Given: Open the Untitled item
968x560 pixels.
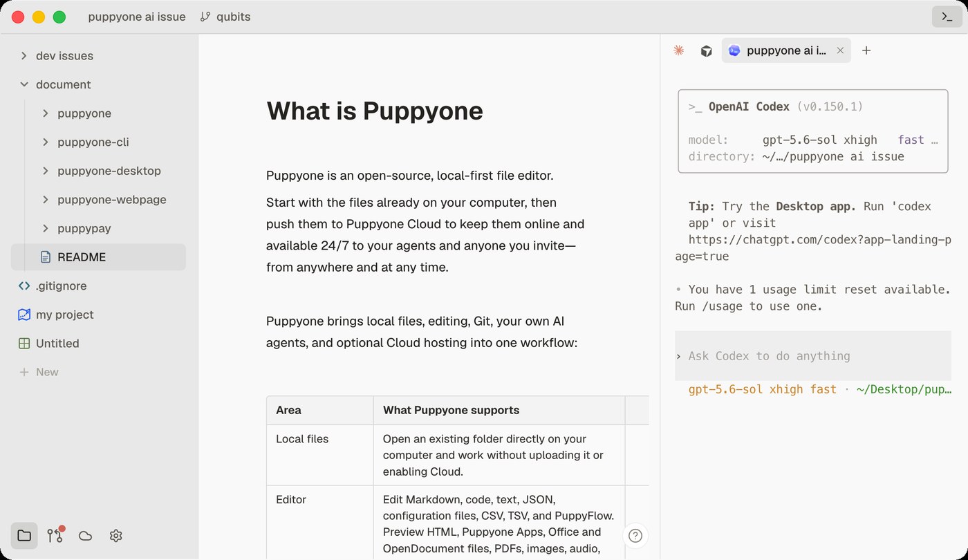Looking at the screenshot, I should (98, 344).
